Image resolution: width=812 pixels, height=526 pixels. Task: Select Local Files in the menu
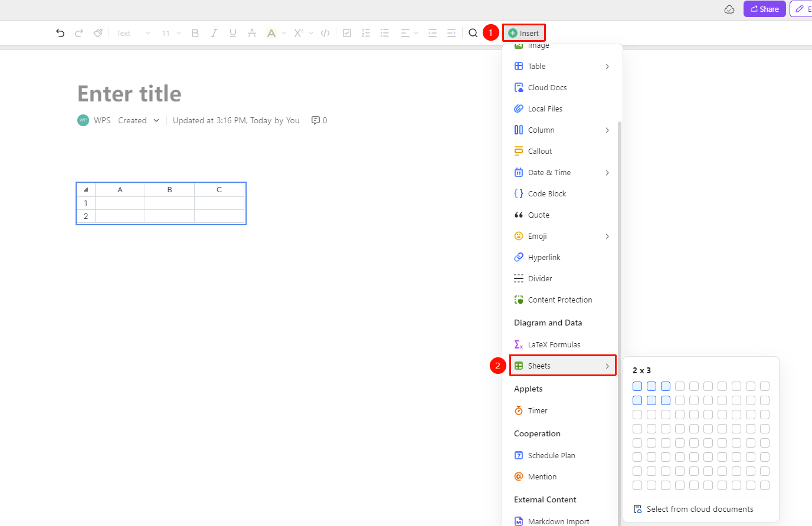[562, 109]
